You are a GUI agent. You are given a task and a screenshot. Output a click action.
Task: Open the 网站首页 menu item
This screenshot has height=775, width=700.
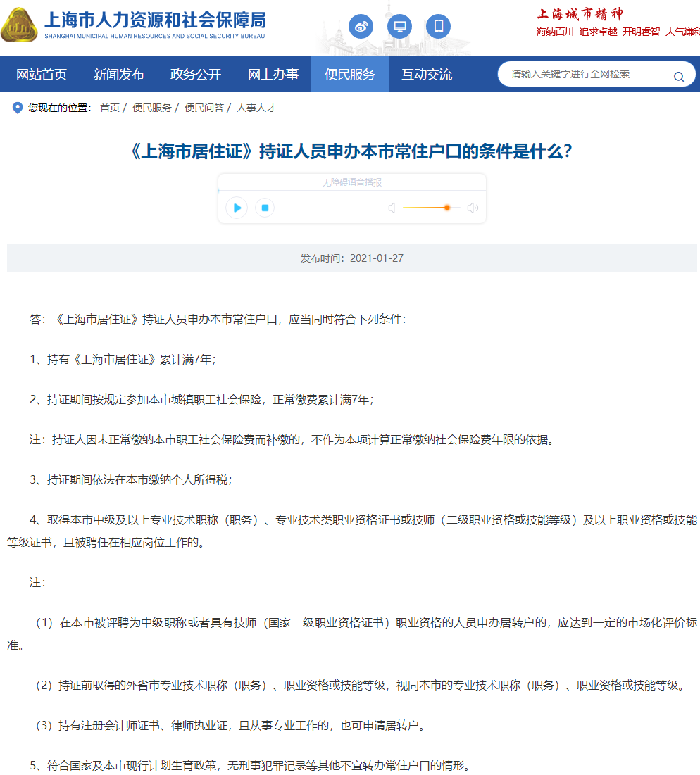pyautogui.click(x=42, y=75)
